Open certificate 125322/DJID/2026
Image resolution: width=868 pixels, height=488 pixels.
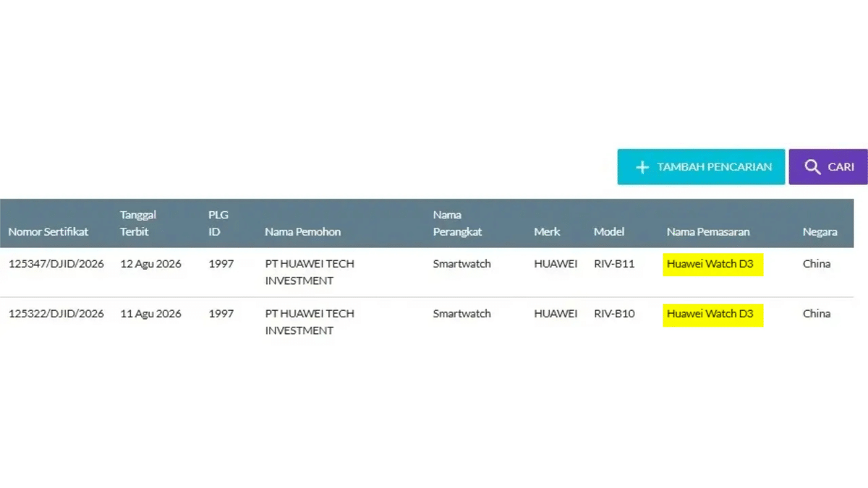pos(56,314)
